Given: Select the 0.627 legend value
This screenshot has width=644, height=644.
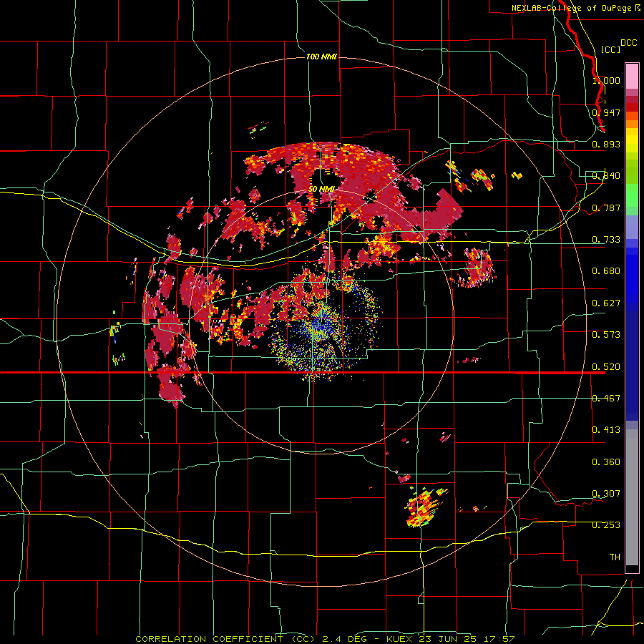Looking at the screenshot, I should point(606,303).
